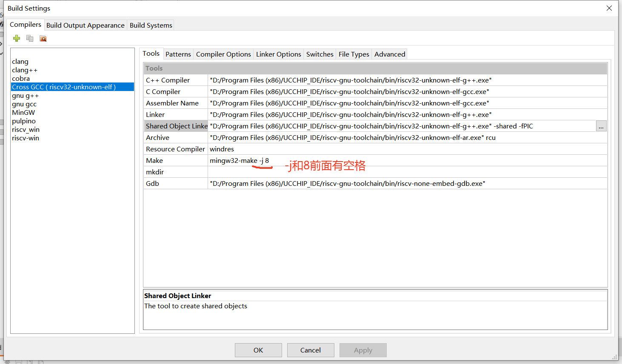Click the copy compiler icon

[x=30, y=38]
